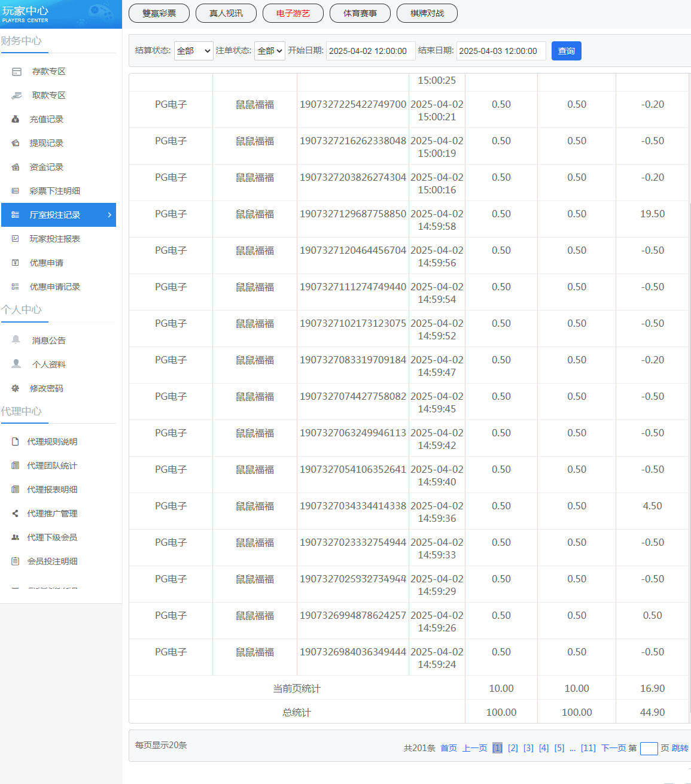The width and height of the screenshot is (691, 784).
Task: Click the gear icon for password change
Action: click(16, 388)
